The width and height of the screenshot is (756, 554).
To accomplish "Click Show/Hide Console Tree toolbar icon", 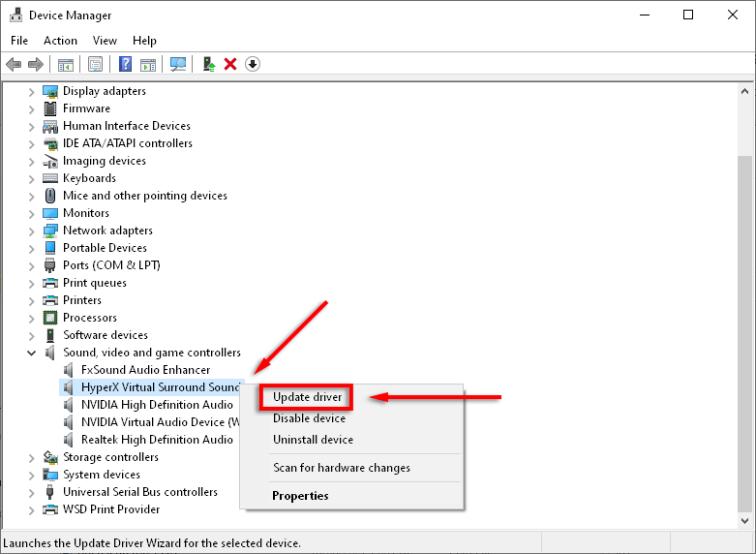I will pyautogui.click(x=66, y=64).
